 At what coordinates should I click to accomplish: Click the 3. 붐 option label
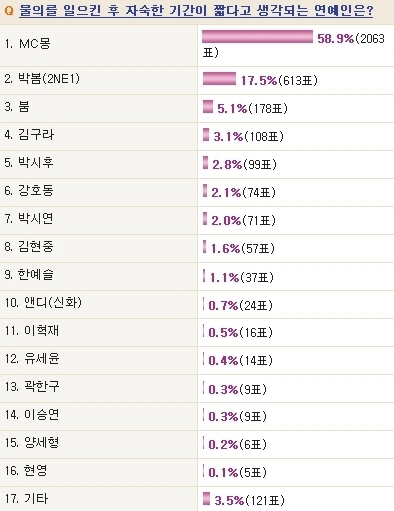coord(17,107)
